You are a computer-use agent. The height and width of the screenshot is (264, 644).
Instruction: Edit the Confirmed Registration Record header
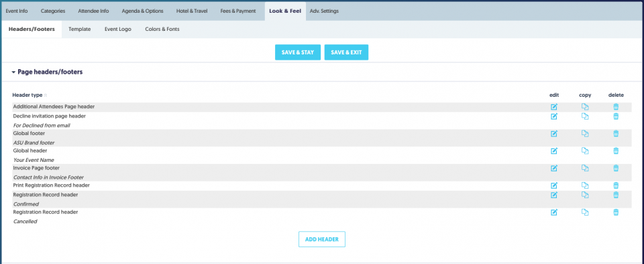554,195
